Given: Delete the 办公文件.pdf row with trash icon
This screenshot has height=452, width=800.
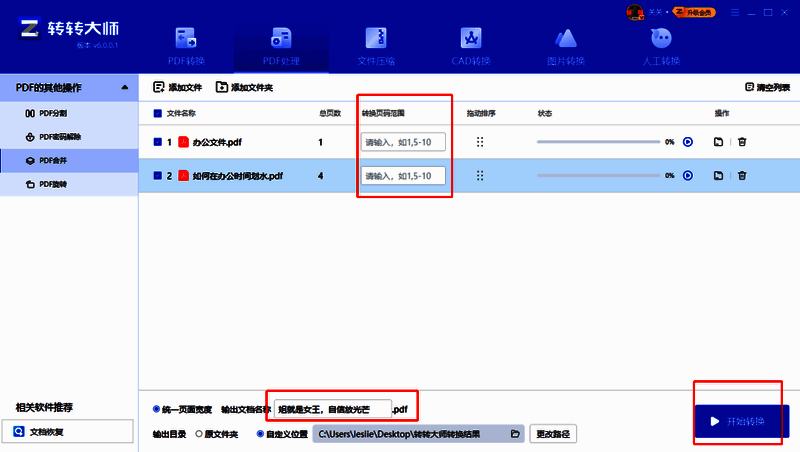Looking at the screenshot, I should (742, 142).
